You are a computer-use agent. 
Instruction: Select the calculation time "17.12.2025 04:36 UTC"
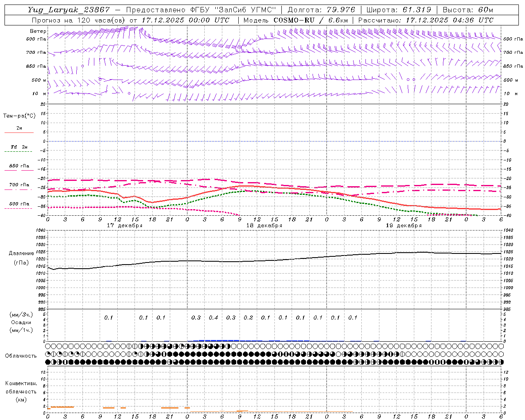click(450, 20)
